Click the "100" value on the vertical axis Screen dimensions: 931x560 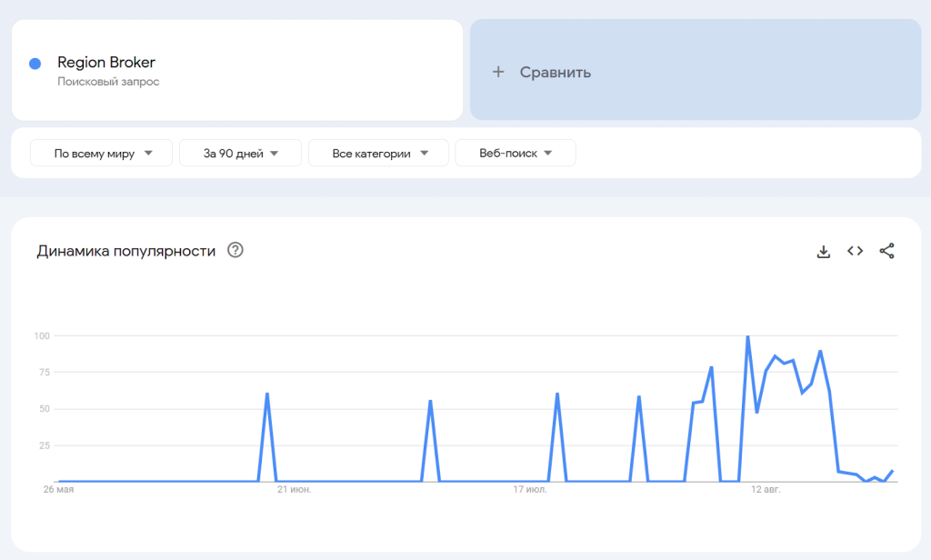click(41, 336)
